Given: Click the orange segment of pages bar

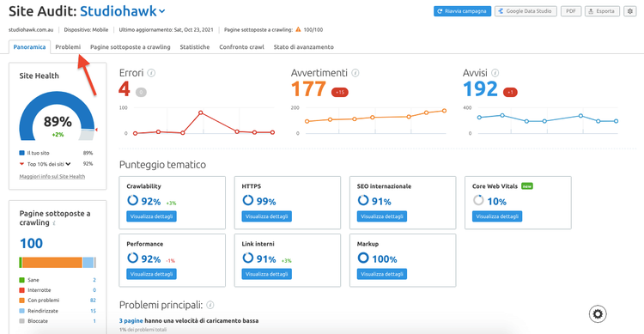Looking at the screenshot, I should click(52, 263).
